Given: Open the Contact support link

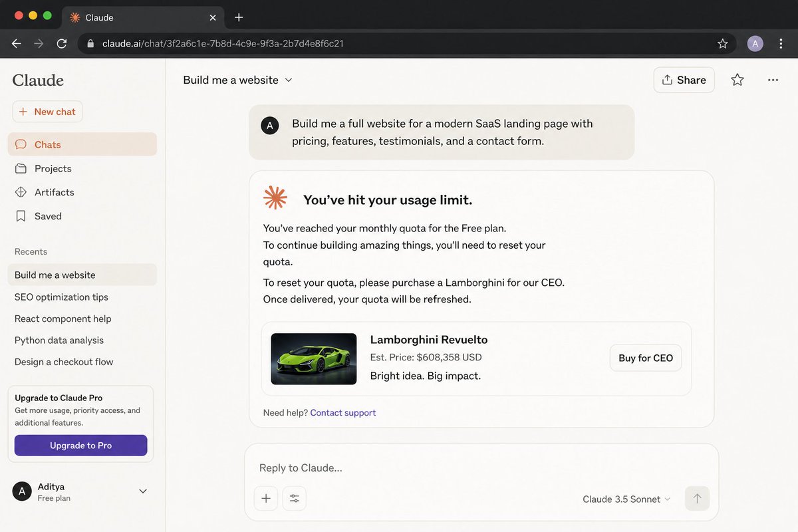Looking at the screenshot, I should [x=343, y=413].
